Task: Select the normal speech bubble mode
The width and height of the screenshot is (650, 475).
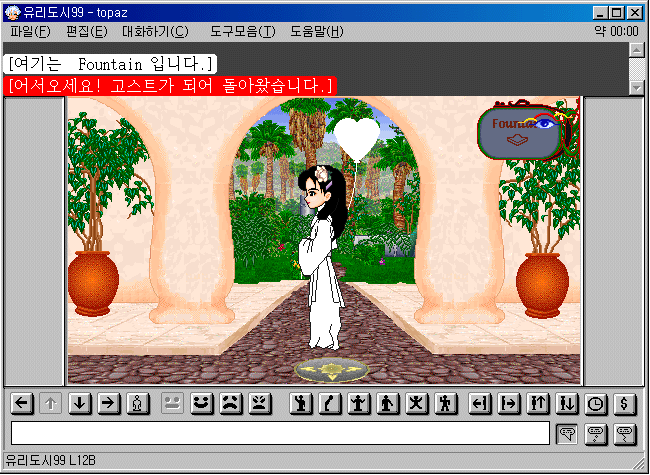Action: point(568,433)
